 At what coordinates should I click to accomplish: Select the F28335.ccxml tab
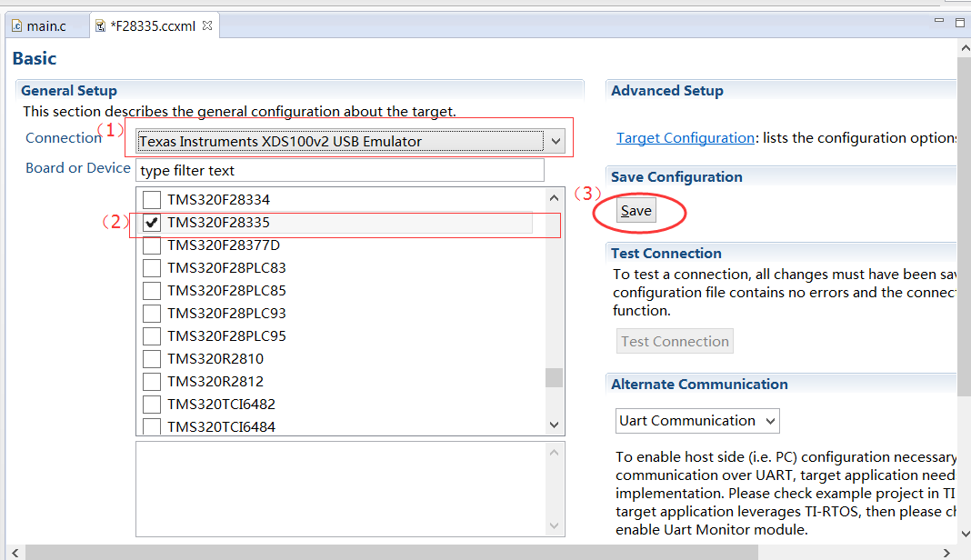152,26
